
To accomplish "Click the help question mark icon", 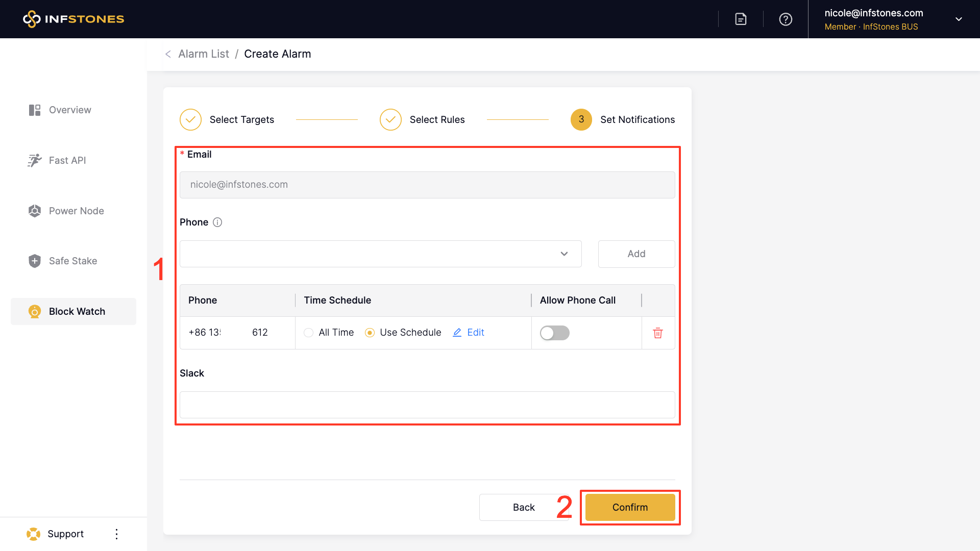I will tap(786, 19).
